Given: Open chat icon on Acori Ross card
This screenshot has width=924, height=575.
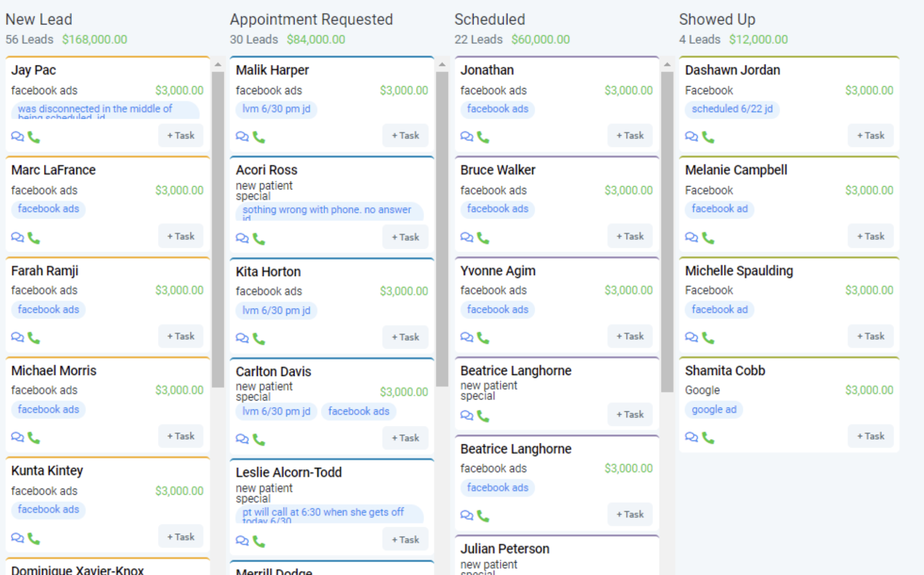Looking at the screenshot, I should (242, 238).
